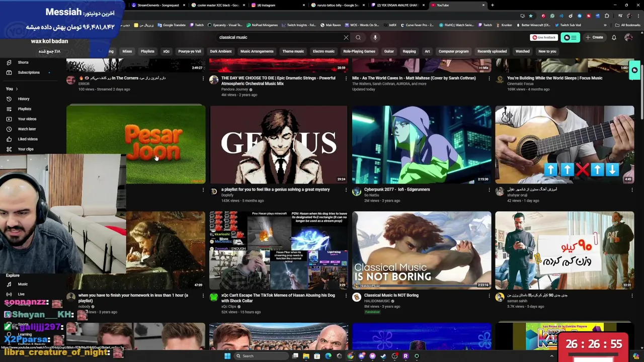Select the Theme music filter chip
The image size is (644, 362).
(293, 51)
